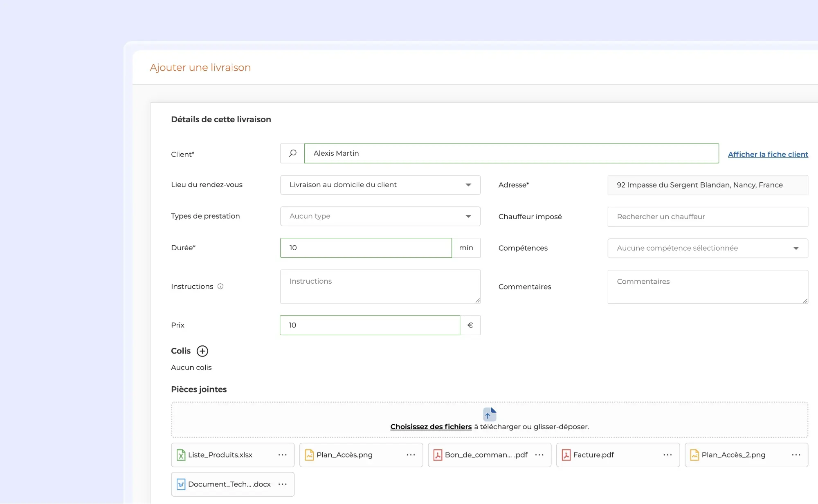This screenshot has width=818, height=504.
Task: Click the Détails de cette livraison heading
Action: [x=221, y=119]
